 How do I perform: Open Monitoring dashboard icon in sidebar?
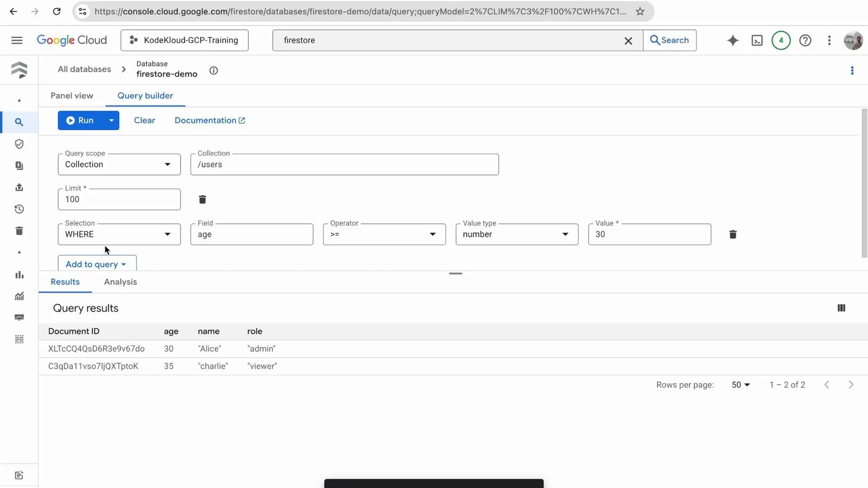[19, 318]
